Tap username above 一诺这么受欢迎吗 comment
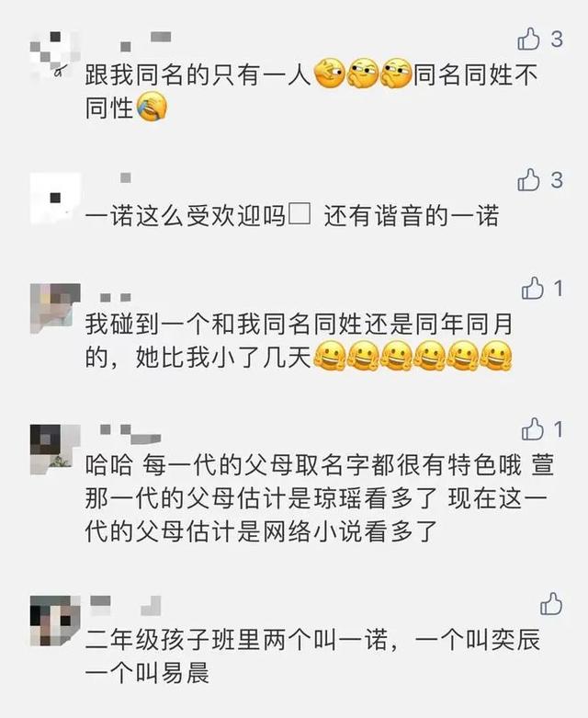This screenshot has height=718, width=588. tap(125, 177)
